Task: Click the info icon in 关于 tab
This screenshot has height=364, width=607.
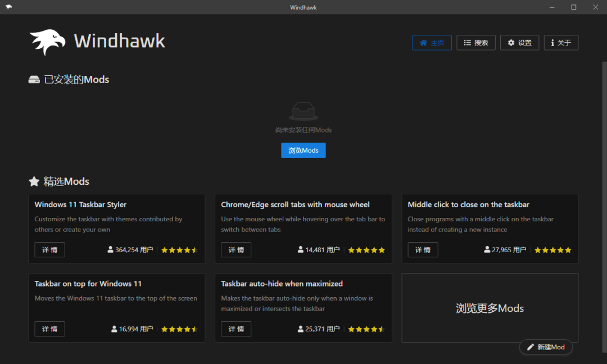Action: pyautogui.click(x=552, y=43)
